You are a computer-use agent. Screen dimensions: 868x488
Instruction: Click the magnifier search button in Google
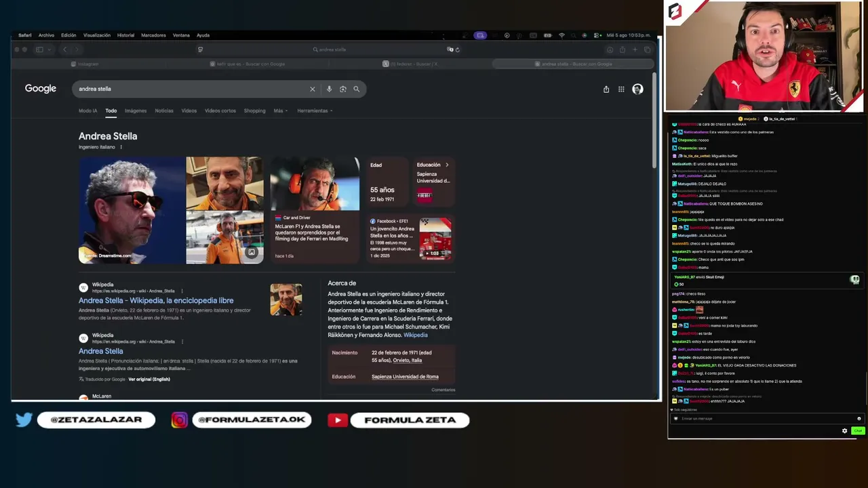point(356,89)
